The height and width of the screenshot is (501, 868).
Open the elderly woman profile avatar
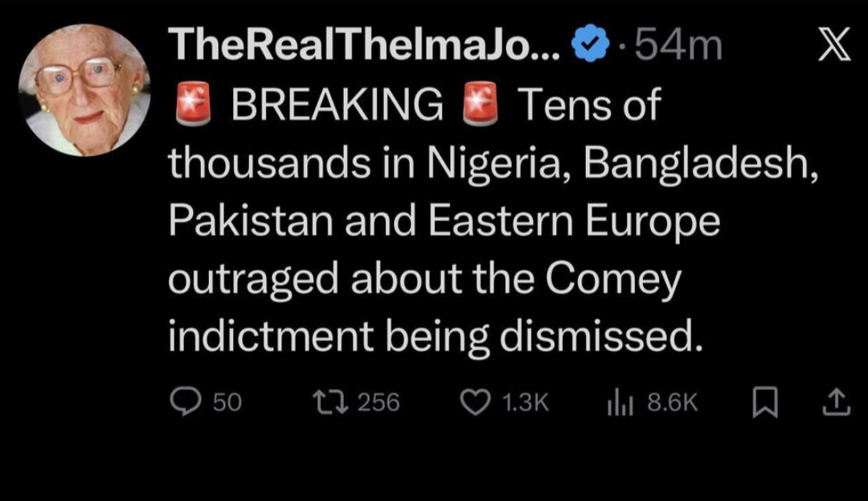pos(84,90)
